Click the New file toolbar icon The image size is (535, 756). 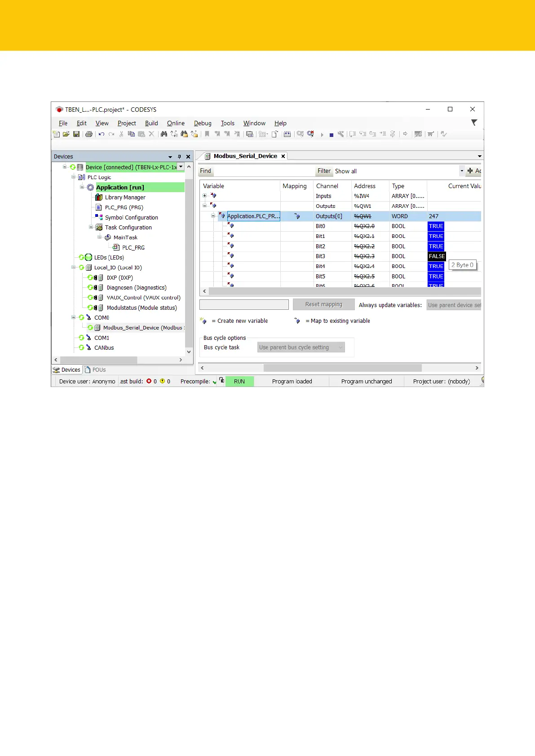click(56, 134)
